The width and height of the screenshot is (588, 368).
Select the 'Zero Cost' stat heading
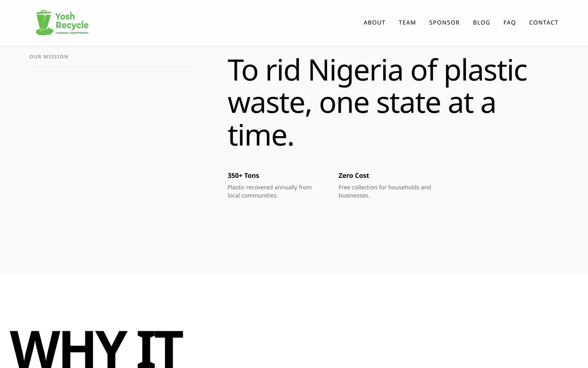(x=354, y=175)
